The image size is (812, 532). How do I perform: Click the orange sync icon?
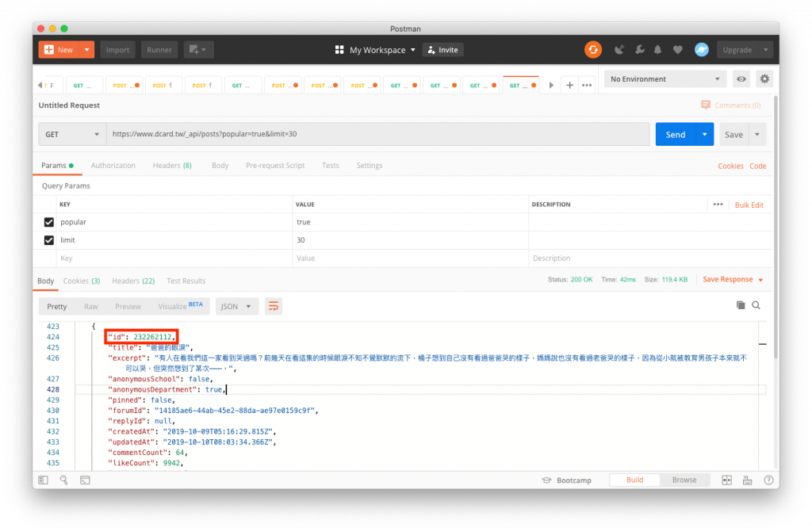pos(593,50)
